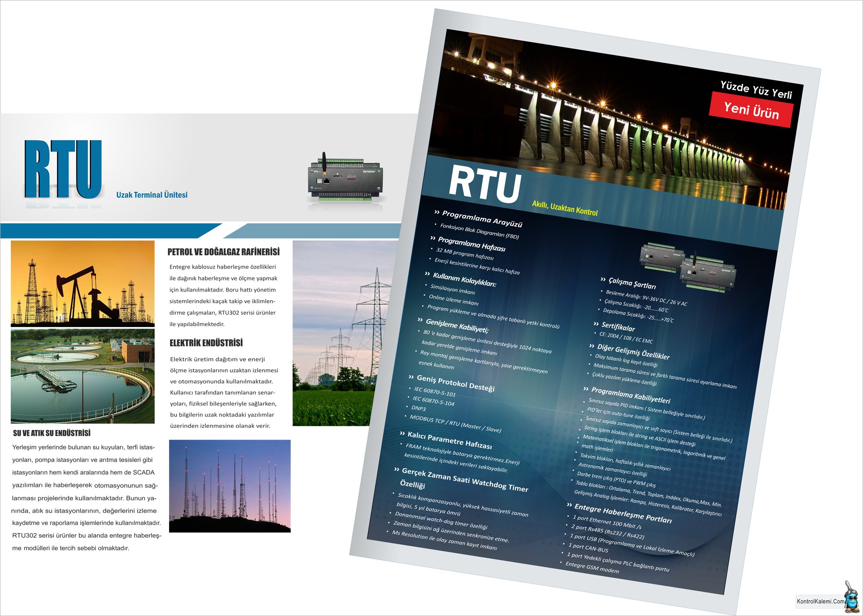This screenshot has height=616, width=863.
Task: Click the 'ELEKTRİK ENDÜSTRİSİ' heading
Action: click(x=206, y=343)
